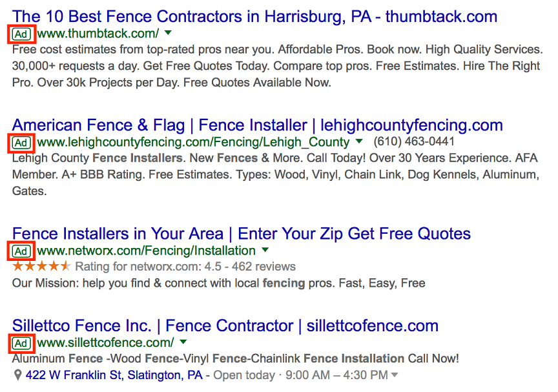This screenshot has width=558, height=392.
Task: Click the map pin icon near Franklin St address
Action: 17,375
